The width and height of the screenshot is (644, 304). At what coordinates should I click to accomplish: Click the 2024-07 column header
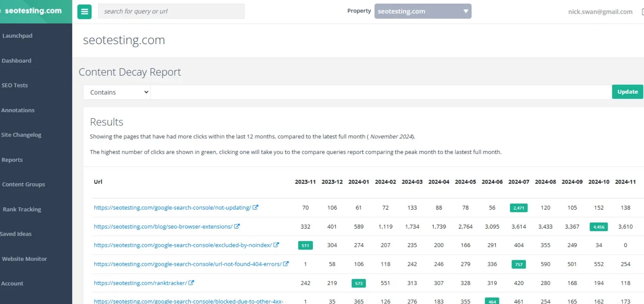[518, 182]
